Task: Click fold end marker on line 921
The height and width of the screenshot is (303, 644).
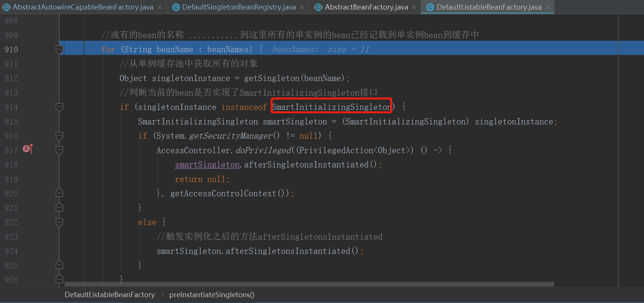Action: [x=59, y=208]
